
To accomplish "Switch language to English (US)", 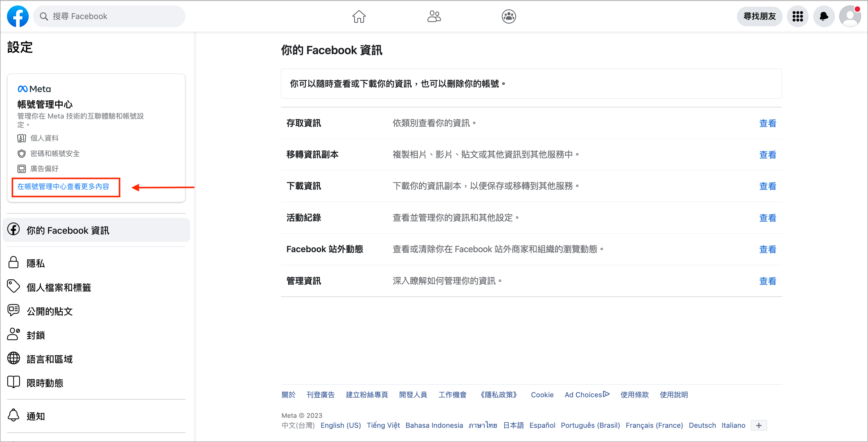I will click(341, 425).
